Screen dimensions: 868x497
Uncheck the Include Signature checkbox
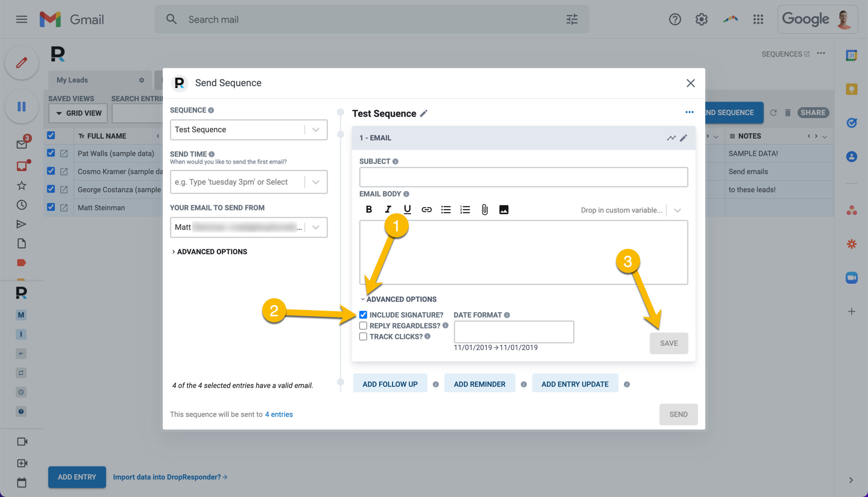[x=363, y=315]
